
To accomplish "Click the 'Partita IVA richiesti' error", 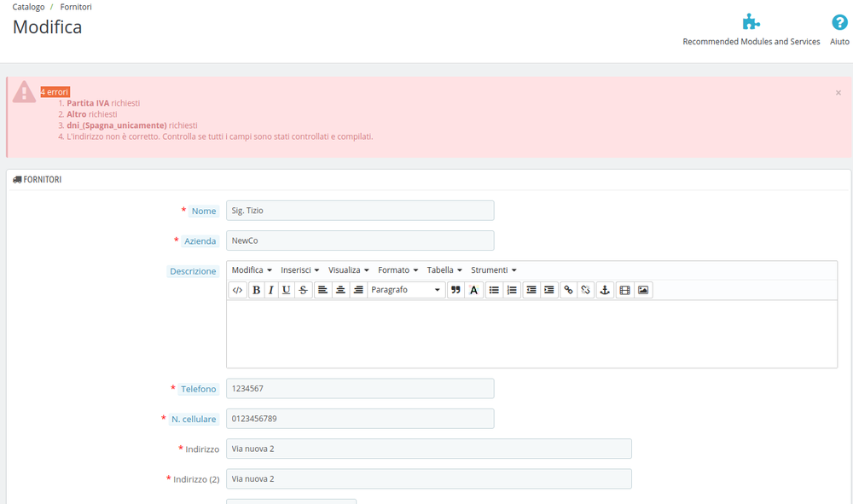I will (x=103, y=102).
